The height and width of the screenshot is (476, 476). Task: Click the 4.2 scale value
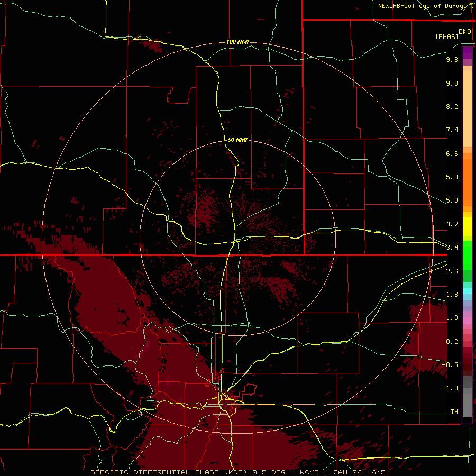(x=452, y=224)
